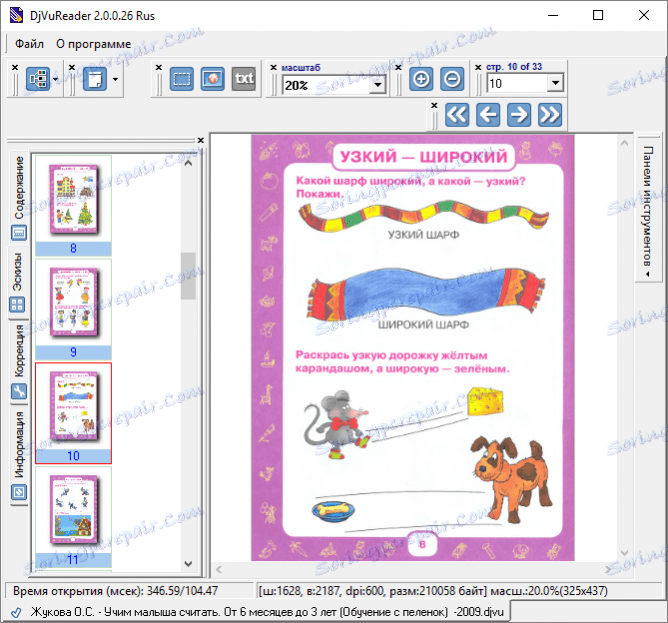Click the 20% zoom value field
The width and height of the screenshot is (668, 623).
[326, 85]
